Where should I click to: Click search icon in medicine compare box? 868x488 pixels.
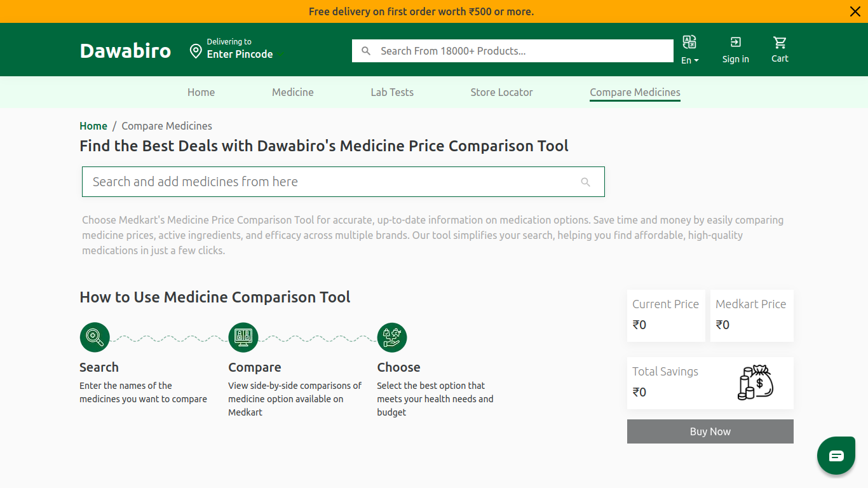pos(585,182)
